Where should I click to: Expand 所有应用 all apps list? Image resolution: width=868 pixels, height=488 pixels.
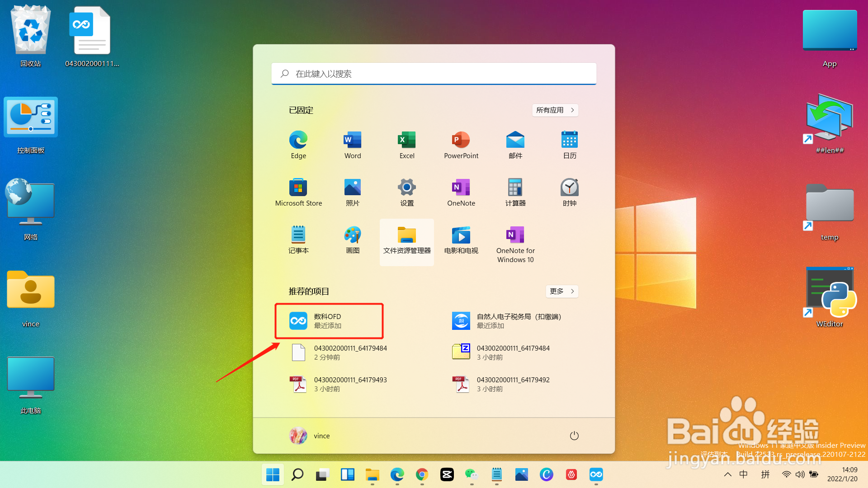[x=555, y=110]
